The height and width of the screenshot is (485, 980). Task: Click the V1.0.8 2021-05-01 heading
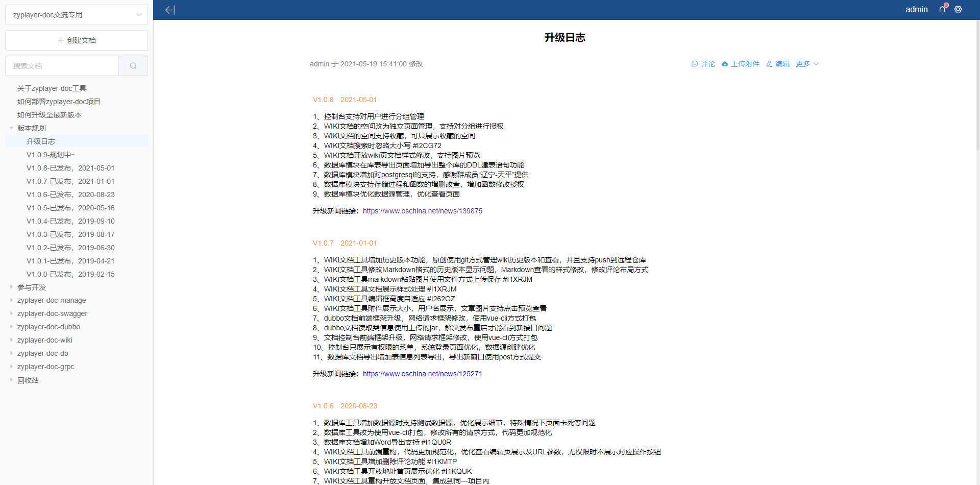coord(345,100)
